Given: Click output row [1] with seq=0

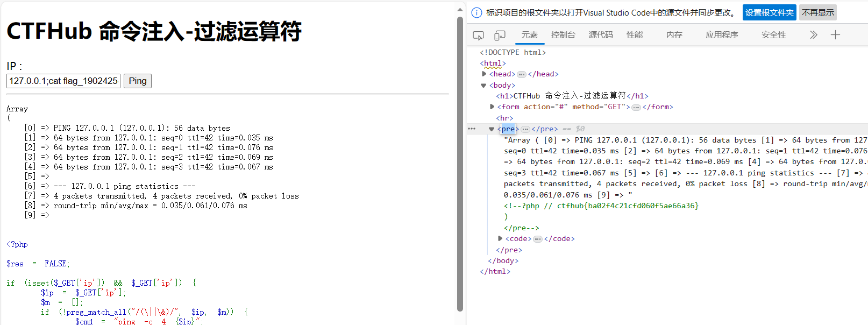Looking at the screenshot, I should (148, 138).
